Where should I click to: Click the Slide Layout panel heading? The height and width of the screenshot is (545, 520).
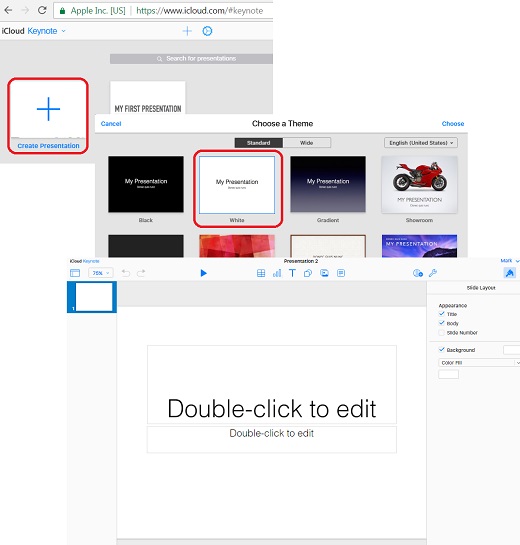[481, 288]
